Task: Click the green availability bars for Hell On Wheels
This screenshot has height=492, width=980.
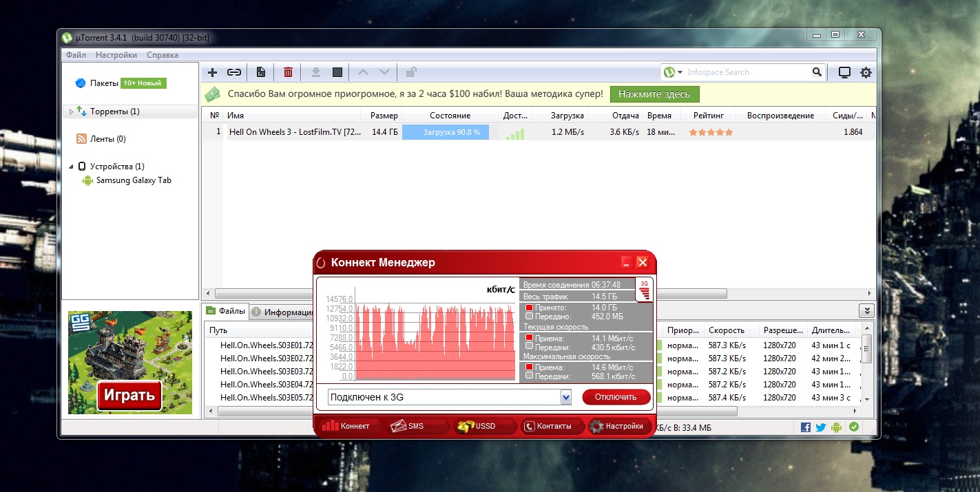Action: [514, 133]
